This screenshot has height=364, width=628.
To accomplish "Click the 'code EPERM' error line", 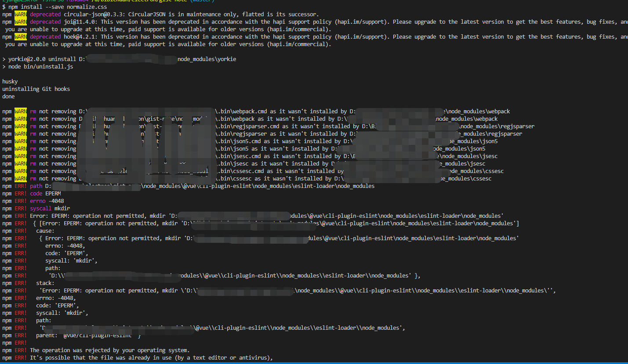I will [45, 194].
